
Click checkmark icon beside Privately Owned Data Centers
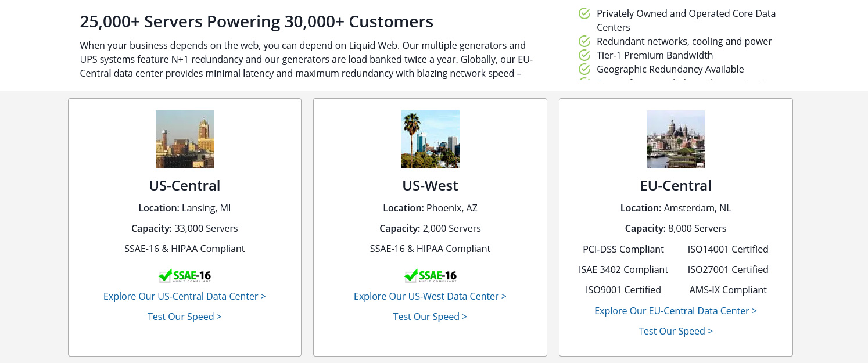[584, 13]
